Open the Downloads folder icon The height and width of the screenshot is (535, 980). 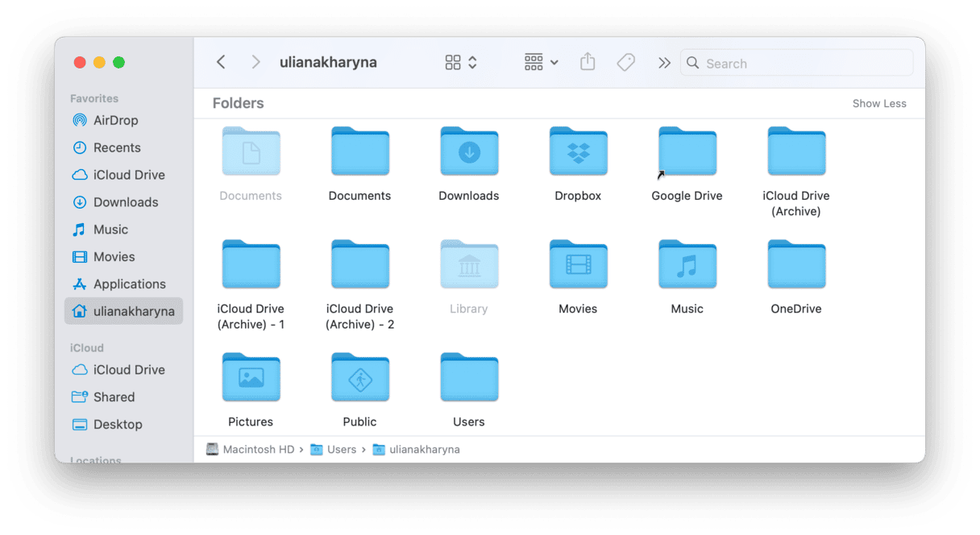pos(469,152)
